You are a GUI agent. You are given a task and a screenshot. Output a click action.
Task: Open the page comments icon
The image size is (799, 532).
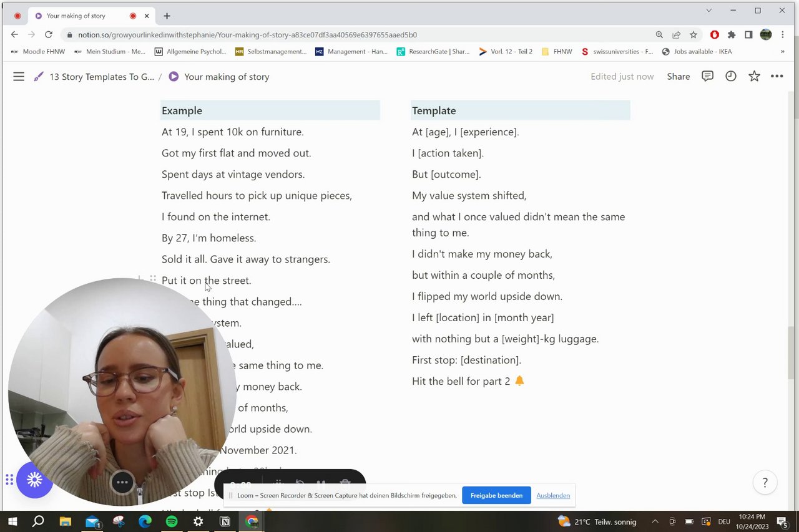click(707, 76)
